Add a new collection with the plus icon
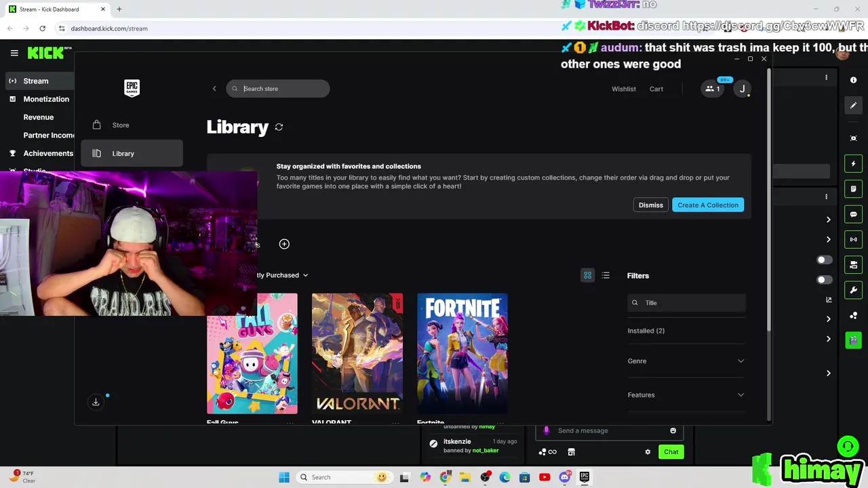868x488 pixels. (x=284, y=244)
